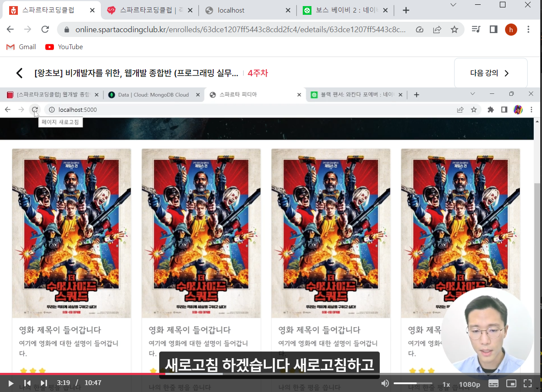Click the first card's 영화 제목이 들어갑니다 title
Viewport: 542px width, 392px height.
pos(60,330)
